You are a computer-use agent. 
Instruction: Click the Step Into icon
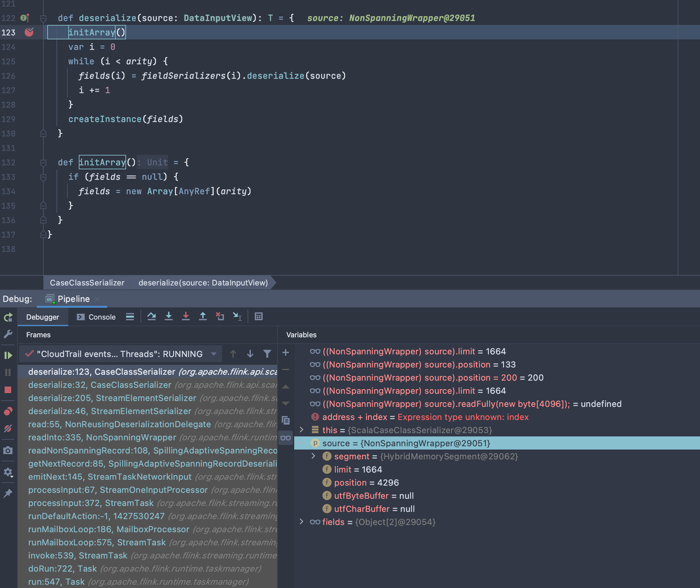pos(169,316)
